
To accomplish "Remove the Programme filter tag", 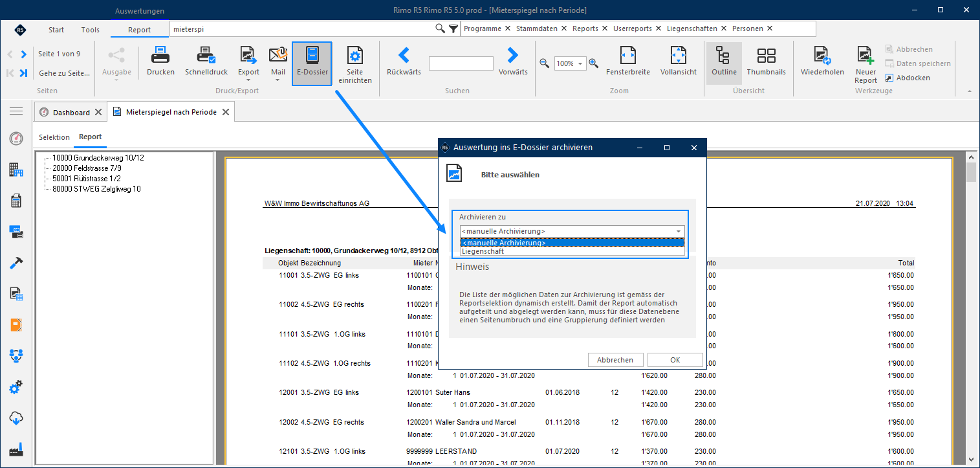I will click(508, 28).
